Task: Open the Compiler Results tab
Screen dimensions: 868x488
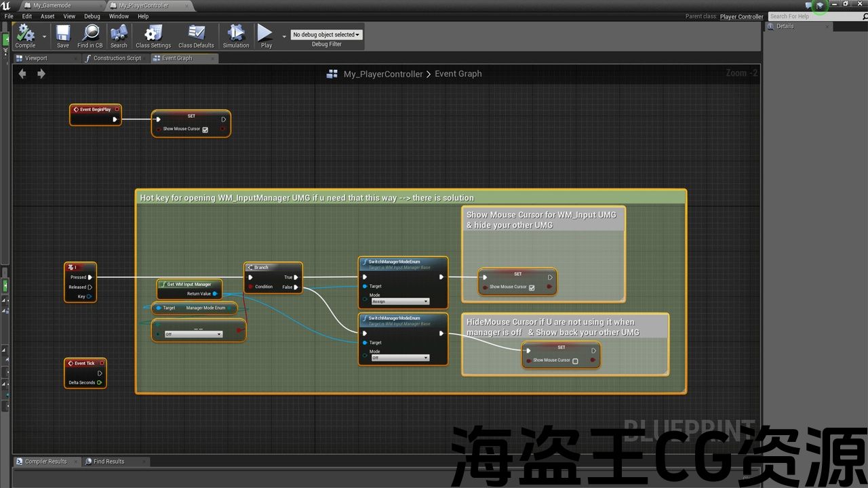Action: pos(45,462)
